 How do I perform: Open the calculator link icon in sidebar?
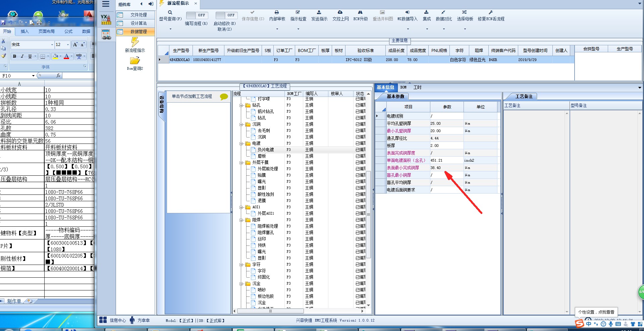[106, 35]
